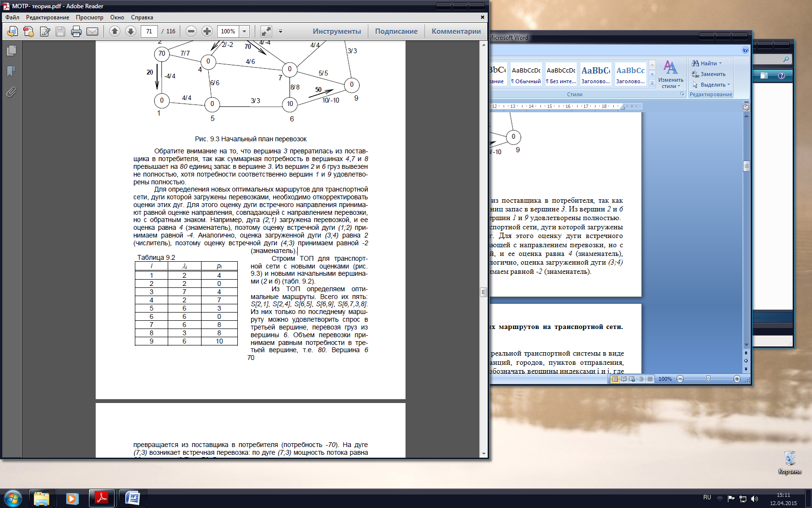Open the Windows Start button
Viewport: 812px width, 508px height.
click(13, 498)
